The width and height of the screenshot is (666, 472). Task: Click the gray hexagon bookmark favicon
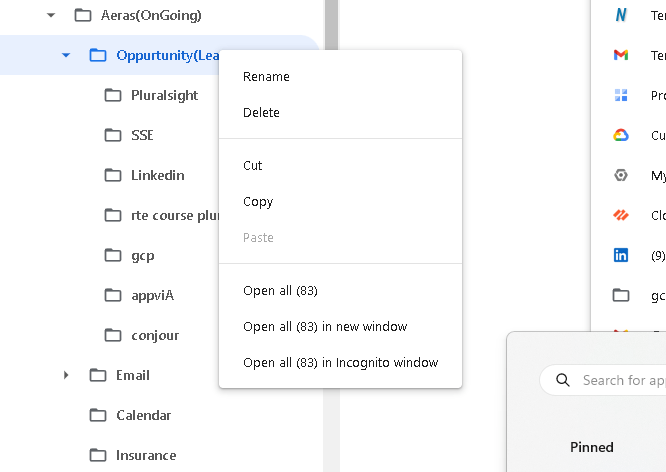click(621, 175)
